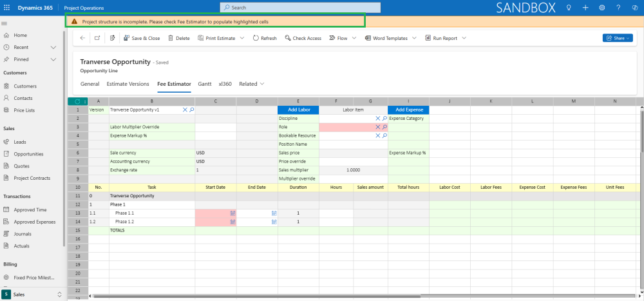Open Approved Expenses in the sidebar
The width and height of the screenshot is (644, 301).
tap(35, 222)
